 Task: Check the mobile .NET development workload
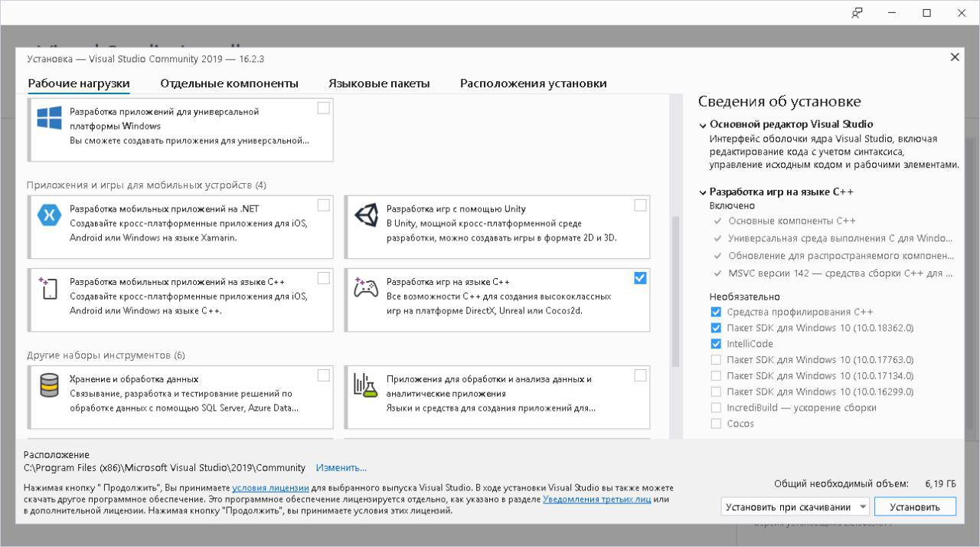pos(324,205)
